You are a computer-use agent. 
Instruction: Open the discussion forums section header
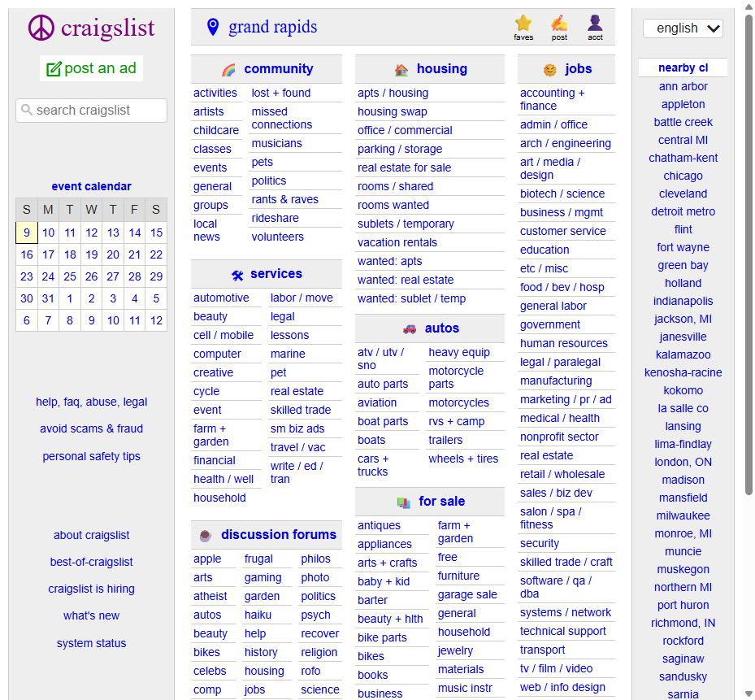(x=278, y=534)
